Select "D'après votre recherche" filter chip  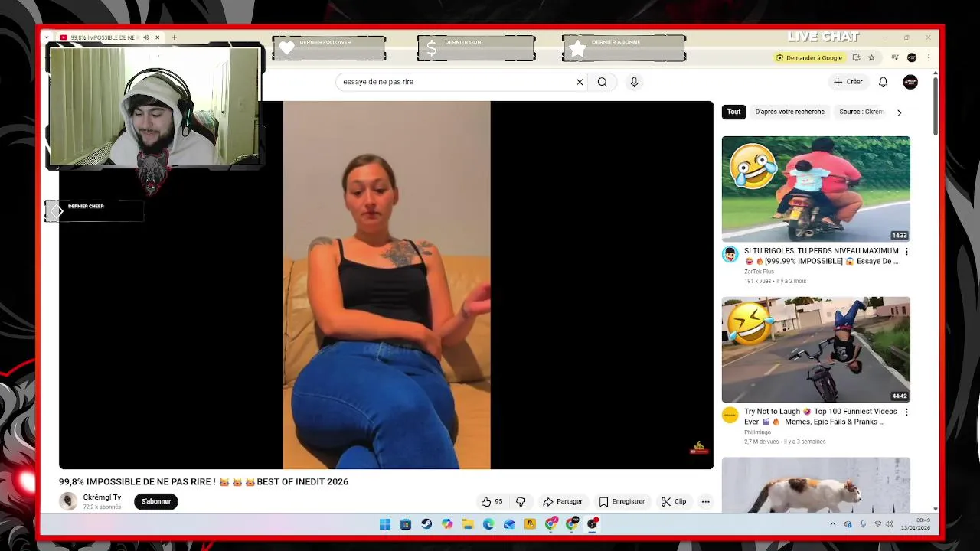click(789, 112)
